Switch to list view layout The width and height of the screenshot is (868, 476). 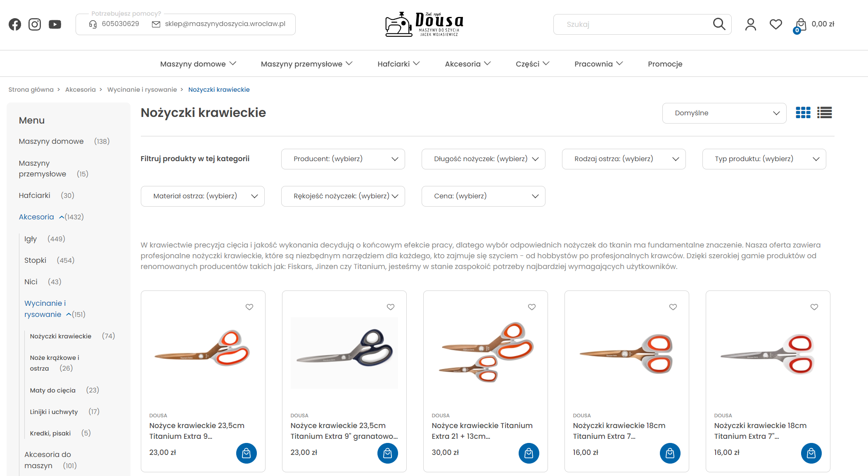[x=825, y=113]
